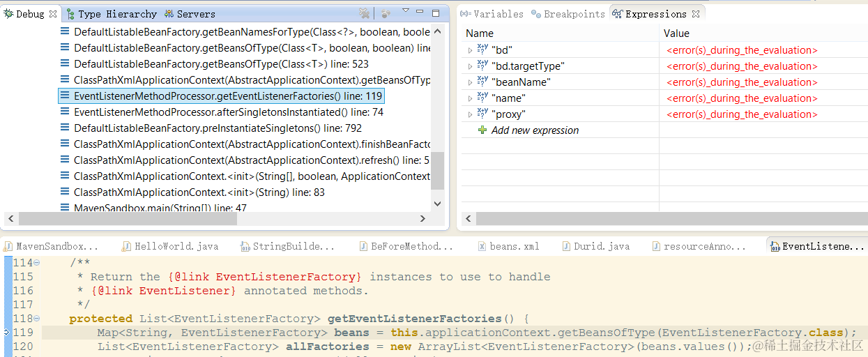Select MavenSandbox.main(String[]) line 47 frame
868x357 pixels.
click(160, 207)
